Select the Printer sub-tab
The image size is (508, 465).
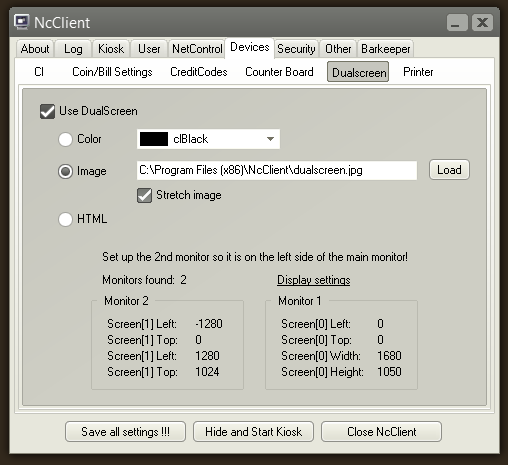[x=418, y=72]
